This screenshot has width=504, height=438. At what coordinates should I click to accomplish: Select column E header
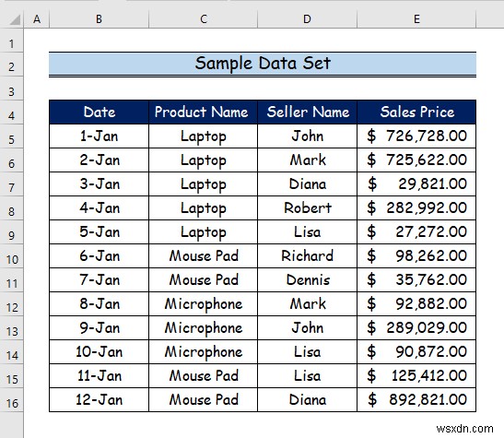click(x=416, y=19)
